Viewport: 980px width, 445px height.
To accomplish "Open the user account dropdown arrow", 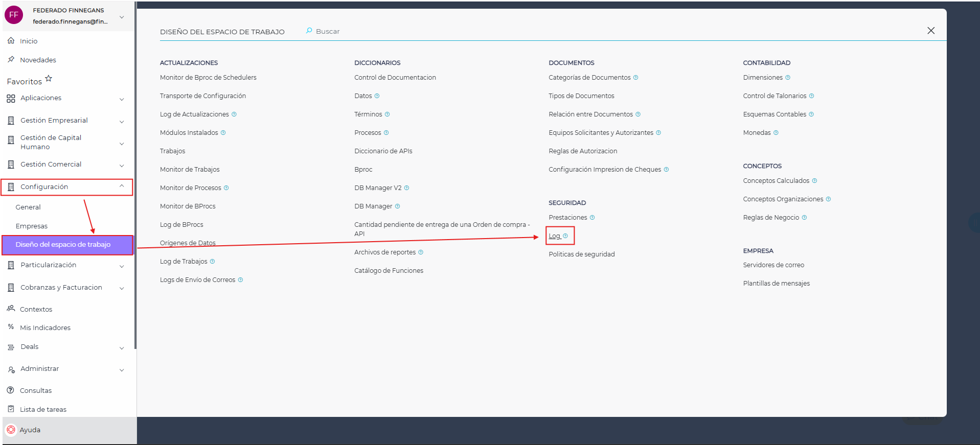I will (x=122, y=17).
